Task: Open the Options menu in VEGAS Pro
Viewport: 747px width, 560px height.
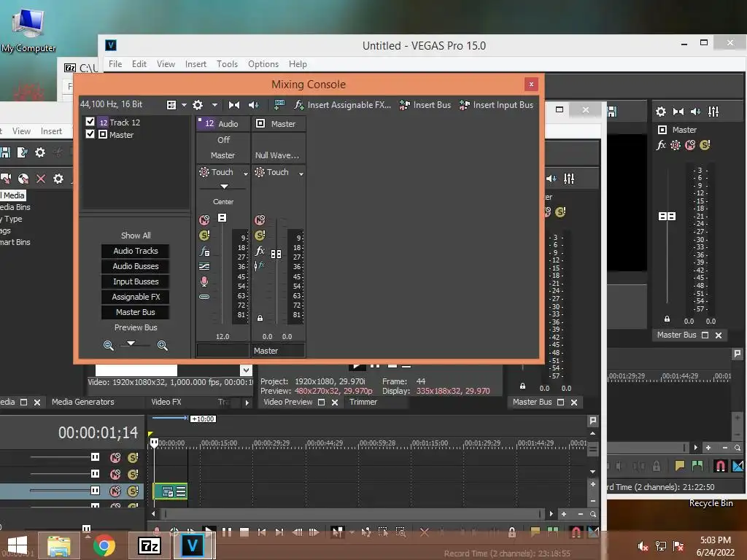Action: pyautogui.click(x=263, y=64)
